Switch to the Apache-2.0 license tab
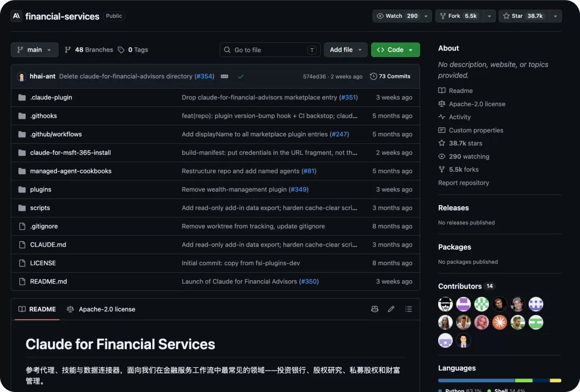The image size is (580, 392). pyautogui.click(x=100, y=309)
